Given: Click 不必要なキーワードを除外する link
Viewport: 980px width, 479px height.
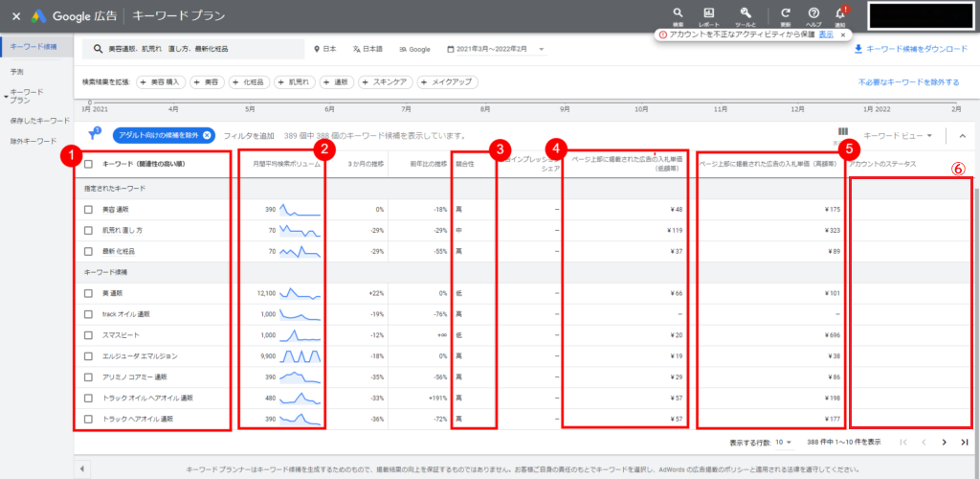Looking at the screenshot, I should 908,82.
